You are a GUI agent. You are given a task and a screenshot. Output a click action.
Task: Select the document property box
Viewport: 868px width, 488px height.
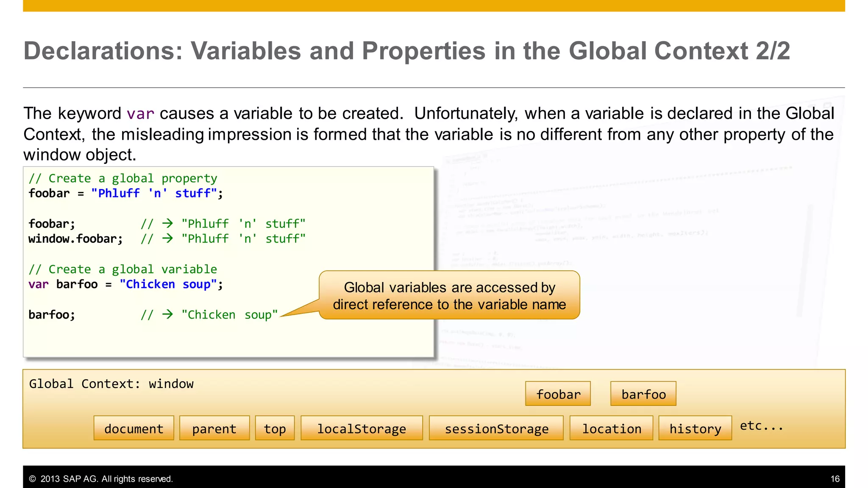[x=134, y=428]
